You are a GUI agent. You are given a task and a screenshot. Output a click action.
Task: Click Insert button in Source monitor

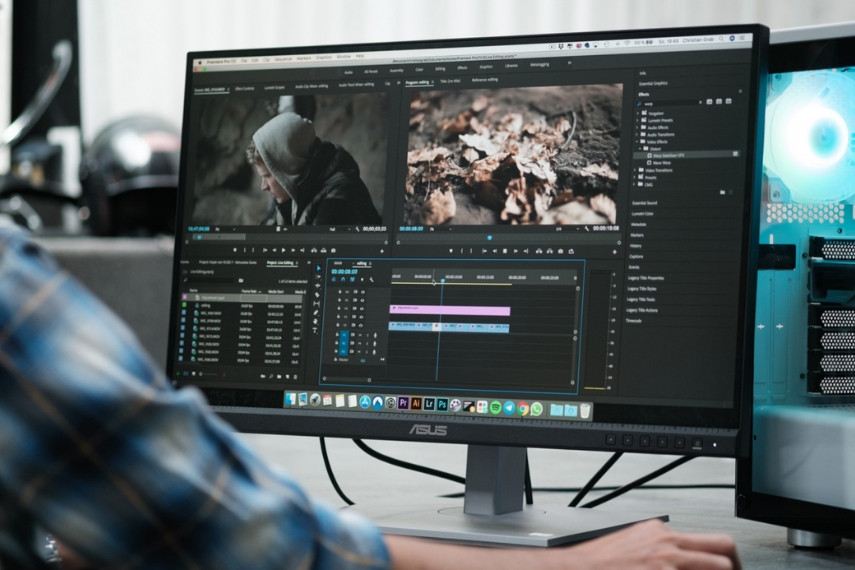pos(314,250)
